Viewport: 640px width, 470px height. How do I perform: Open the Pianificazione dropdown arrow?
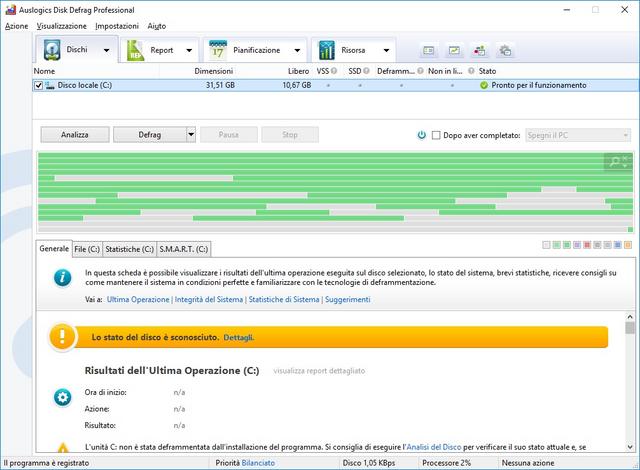coord(297,51)
